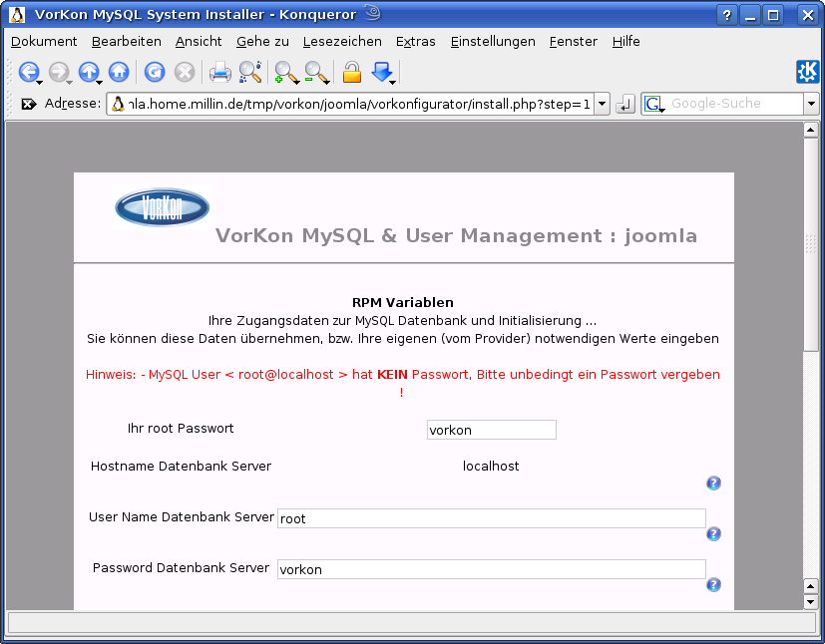Click the VorKon logo image
Image resolution: width=825 pixels, height=644 pixels.
(162, 207)
